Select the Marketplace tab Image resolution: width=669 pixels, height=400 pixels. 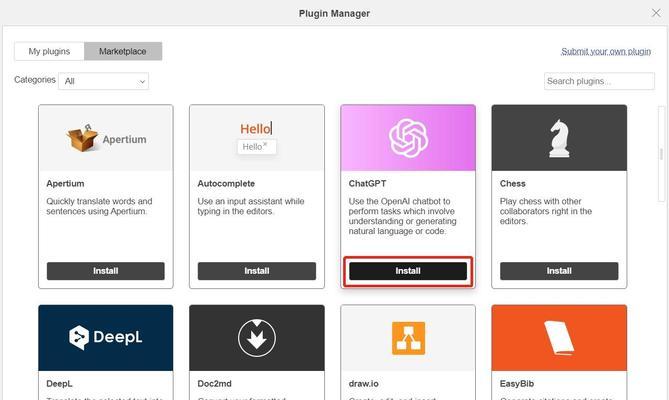(123, 51)
